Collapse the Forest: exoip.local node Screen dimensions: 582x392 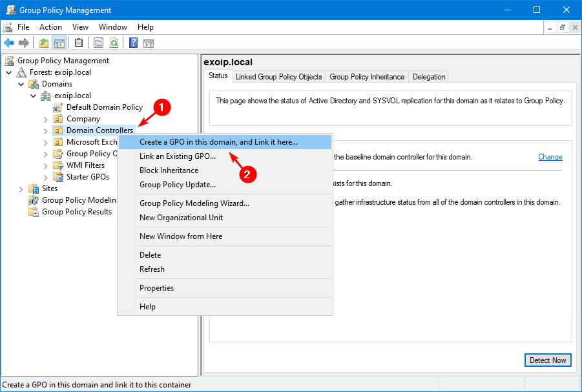9,72
